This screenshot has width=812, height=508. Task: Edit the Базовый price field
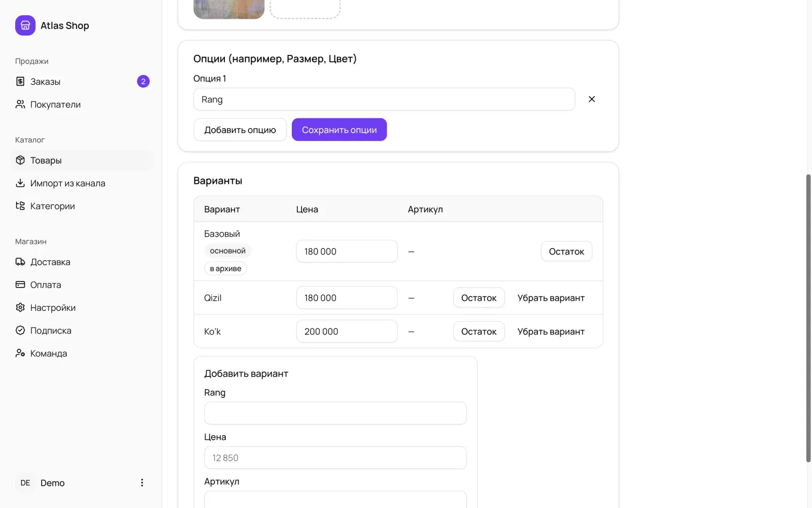click(x=347, y=251)
